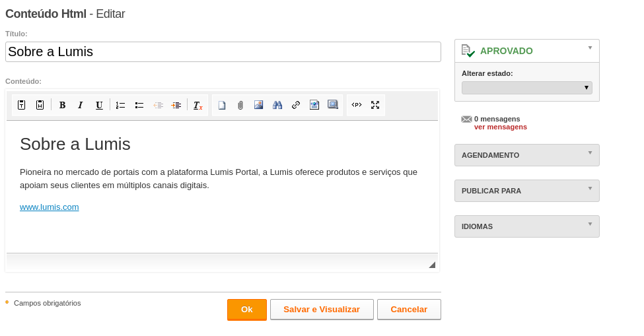Expand the IDIOMAS section

(527, 226)
